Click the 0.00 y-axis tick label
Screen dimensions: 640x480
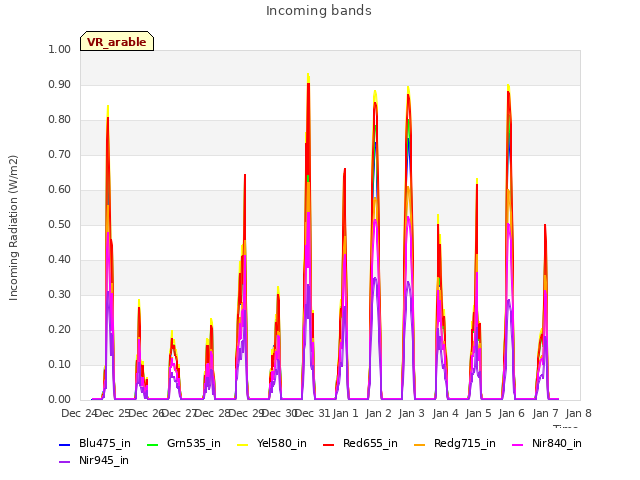pyautogui.click(x=60, y=400)
